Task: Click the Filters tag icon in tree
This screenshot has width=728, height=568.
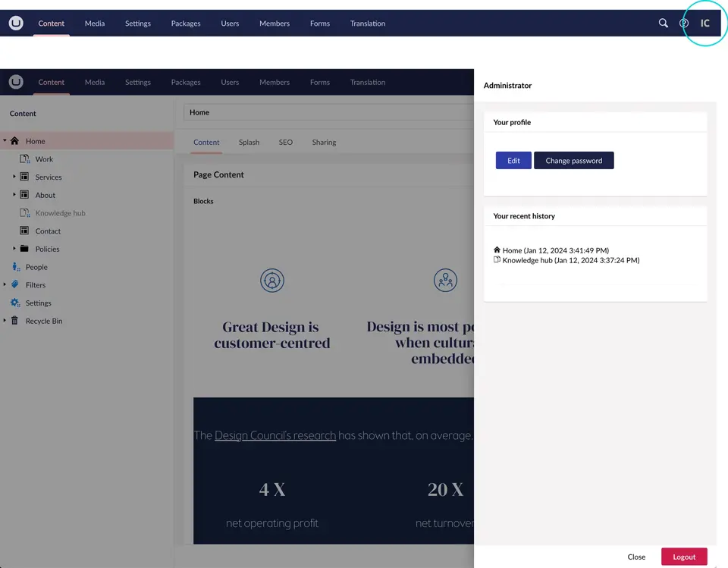Action: (14, 284)
